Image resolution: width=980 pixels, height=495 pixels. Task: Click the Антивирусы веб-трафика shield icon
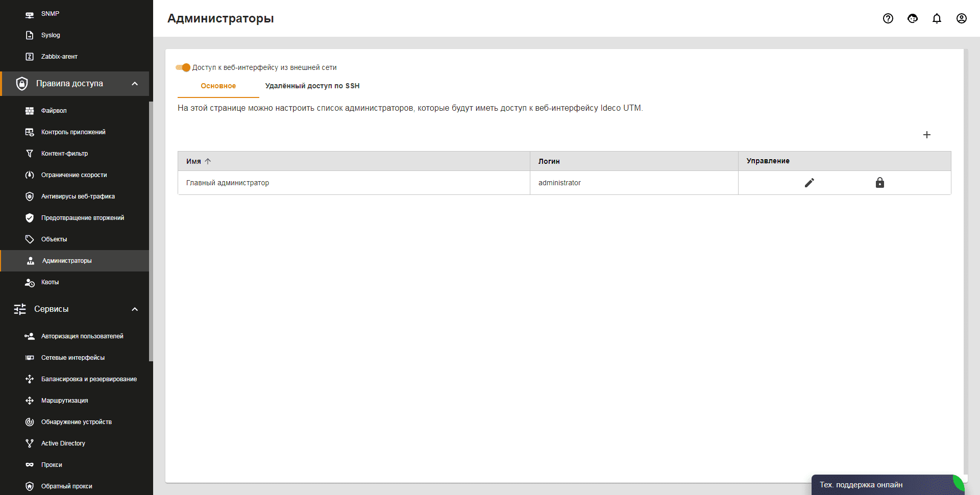coord(30,196)
